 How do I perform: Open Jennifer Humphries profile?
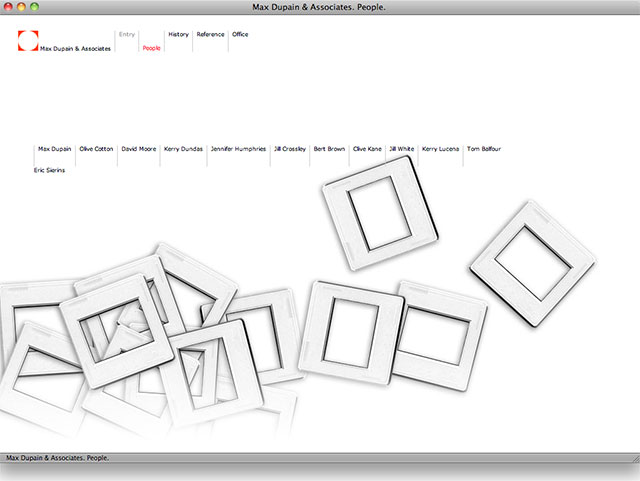[x=238, y=149]
